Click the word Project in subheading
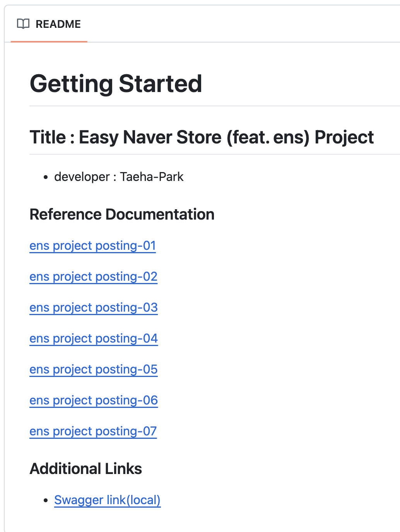400x532 pixels. (344, 138)
